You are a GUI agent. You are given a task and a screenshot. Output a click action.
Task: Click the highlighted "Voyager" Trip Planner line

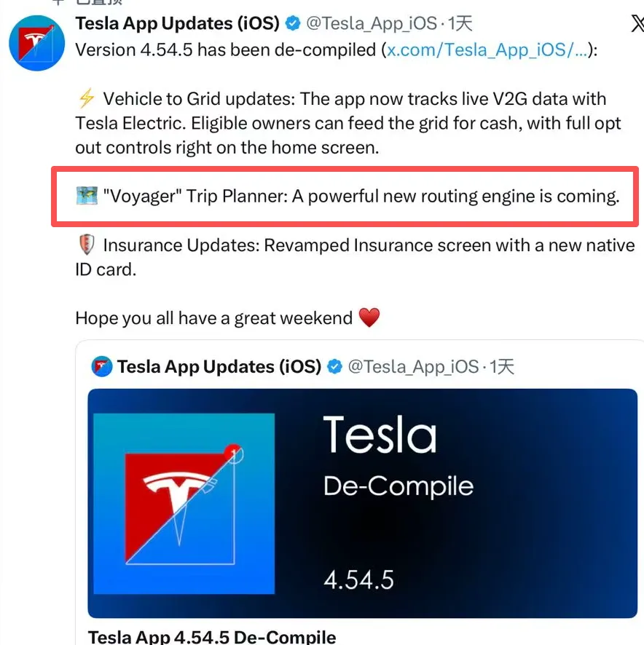coord(361,197)
